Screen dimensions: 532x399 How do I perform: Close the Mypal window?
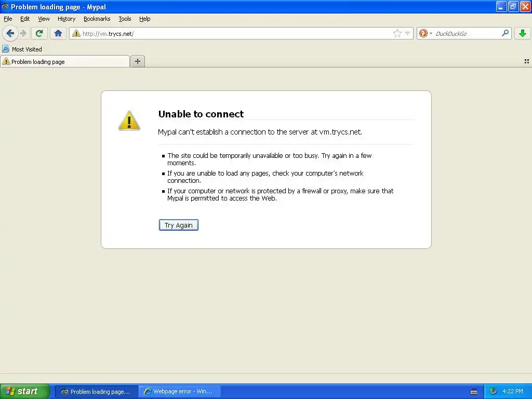pos(525,6)
